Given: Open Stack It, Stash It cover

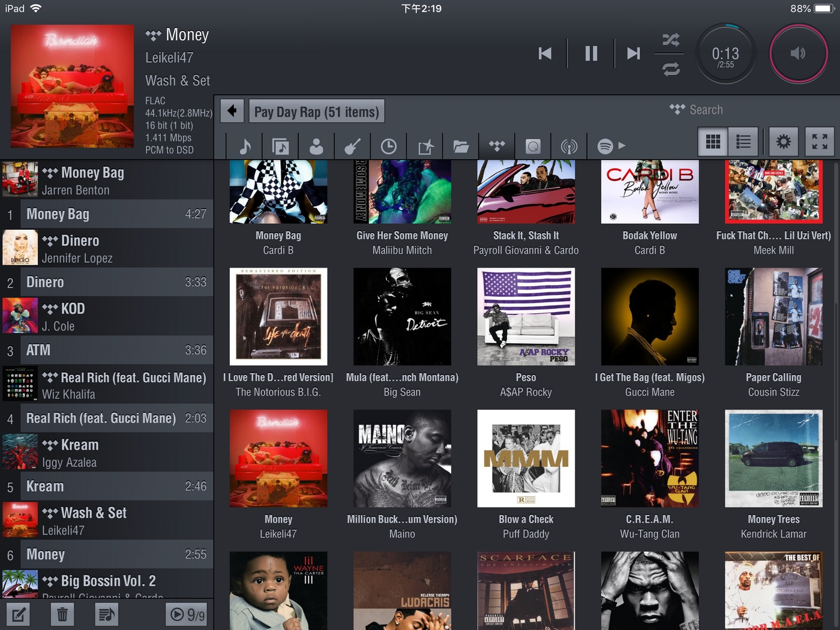Looking at the screenshot, I should point(526,192).
